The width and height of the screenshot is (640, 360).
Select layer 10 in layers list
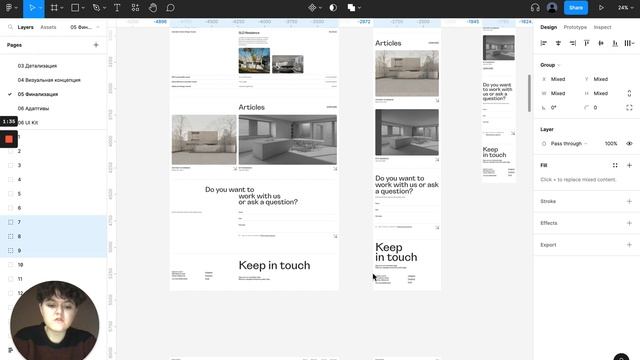point(53,265)
